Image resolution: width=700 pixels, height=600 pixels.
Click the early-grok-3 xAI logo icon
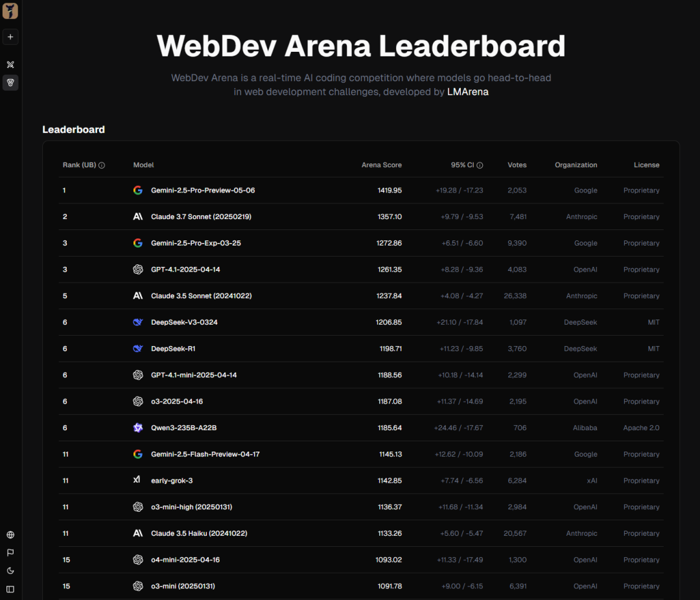(137, 480)
